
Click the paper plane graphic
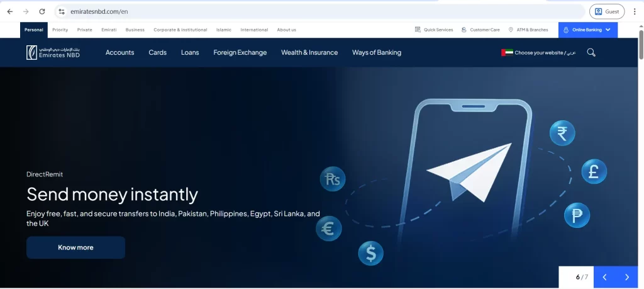coord(469,173)
